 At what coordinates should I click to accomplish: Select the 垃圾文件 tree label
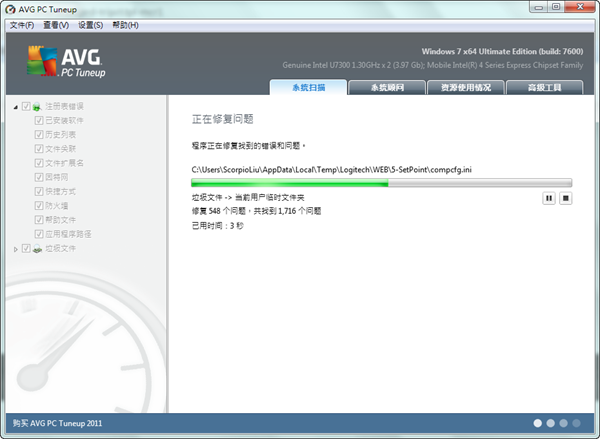pos(60,248)
